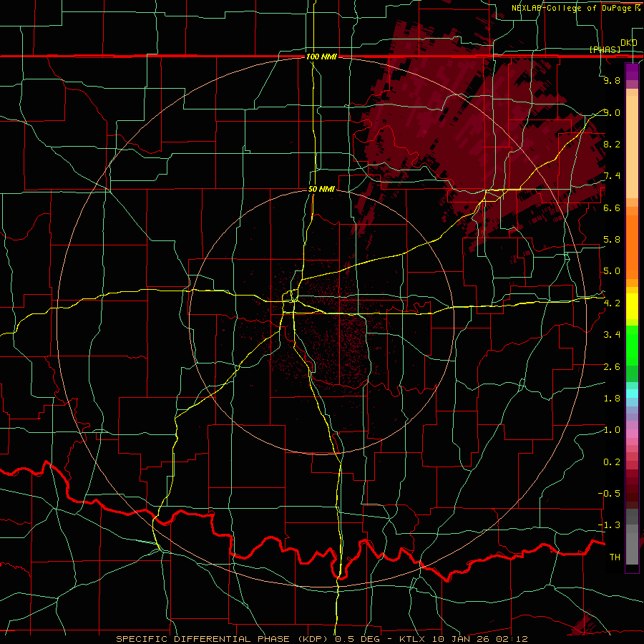
Task: Click the 7.4 legend value
Action: tap(612, 176)
